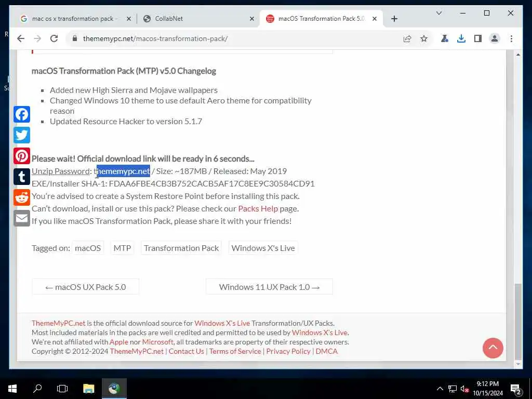The height and width of the screenshot is (399, 532).
Task: Share page on Facebook
Action: (22, 114)
